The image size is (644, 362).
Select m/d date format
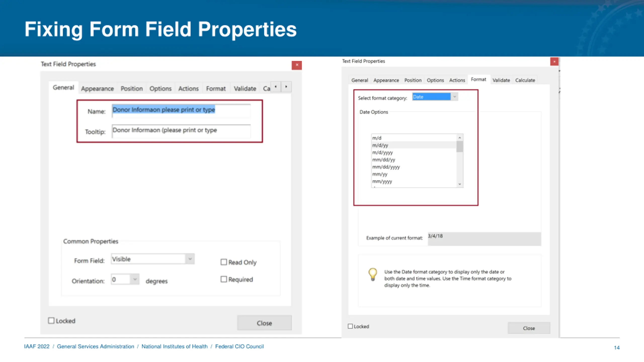click(414, 138)
